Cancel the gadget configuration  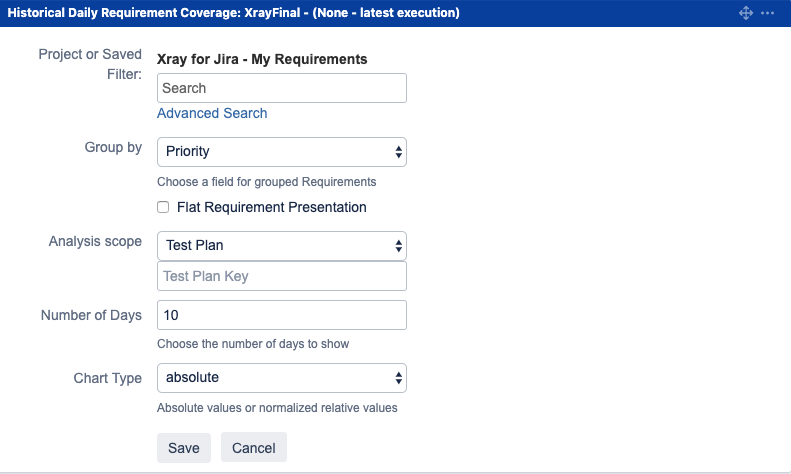[x=254, y=448]
